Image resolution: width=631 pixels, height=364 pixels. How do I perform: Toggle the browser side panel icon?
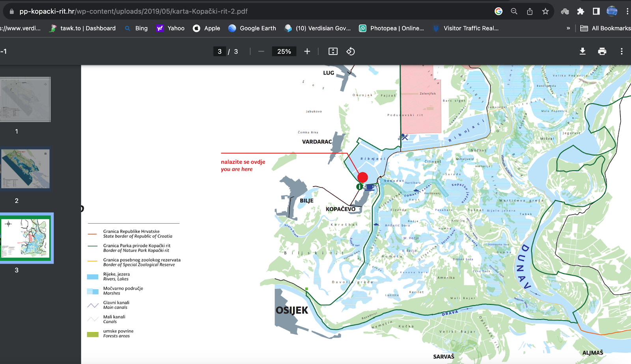[596, 11]
